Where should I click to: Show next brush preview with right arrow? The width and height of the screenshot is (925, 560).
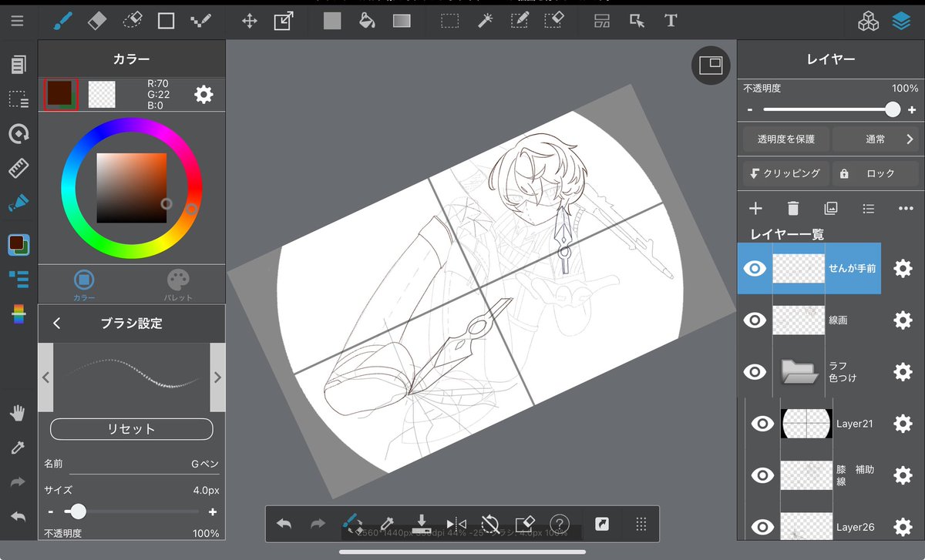[x=217, y=377]
